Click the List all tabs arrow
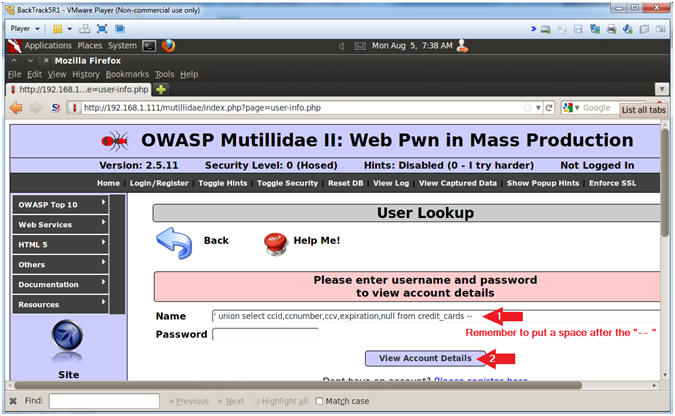The image size is (675, 416). [662, 90]
